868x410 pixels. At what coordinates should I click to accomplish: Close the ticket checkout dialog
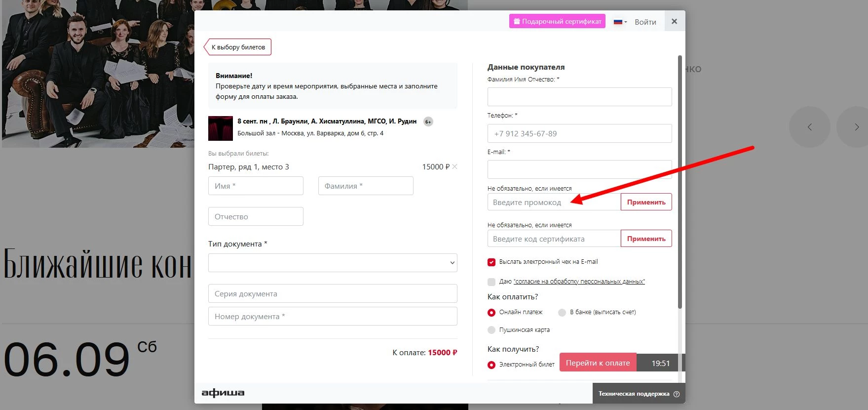point(674,21)
